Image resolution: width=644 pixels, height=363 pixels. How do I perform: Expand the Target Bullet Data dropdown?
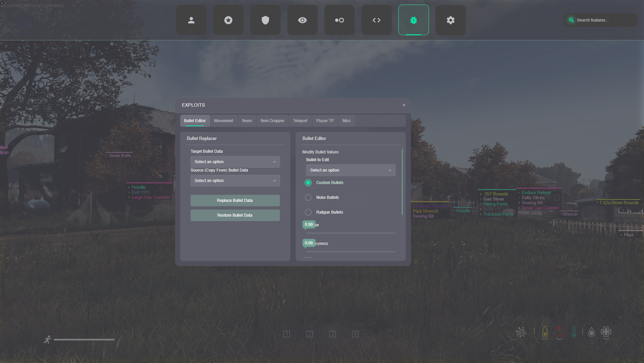tap(235, 162)
